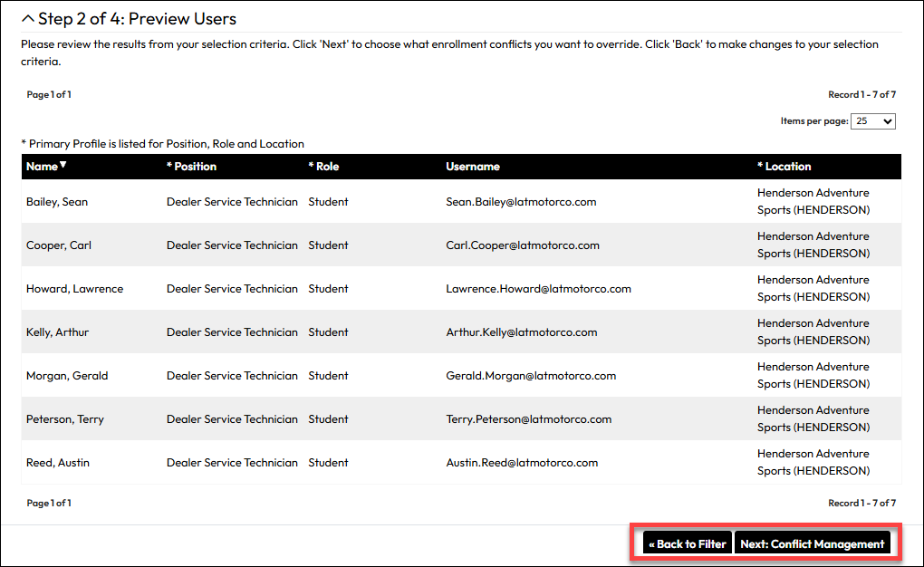The height and width of the screenshot is (567, 924).
Task: Open the Items per page dropdown
Action: pyautogui.click(x=872, y=121)
